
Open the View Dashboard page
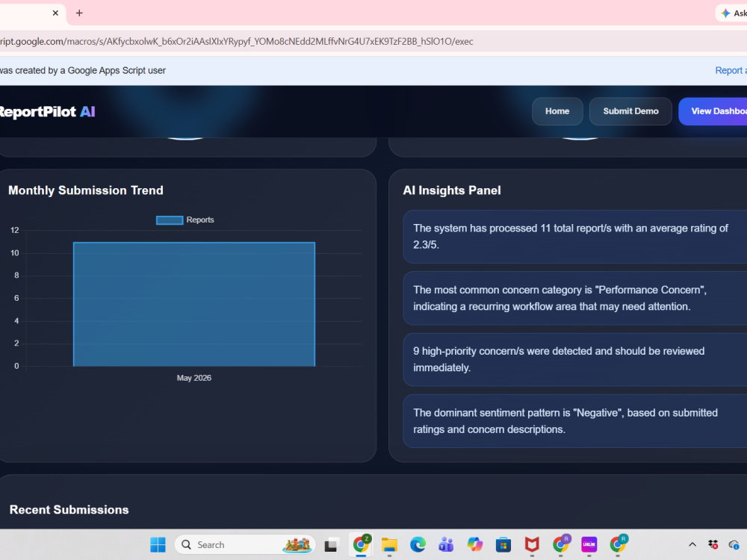coord(713,111)
